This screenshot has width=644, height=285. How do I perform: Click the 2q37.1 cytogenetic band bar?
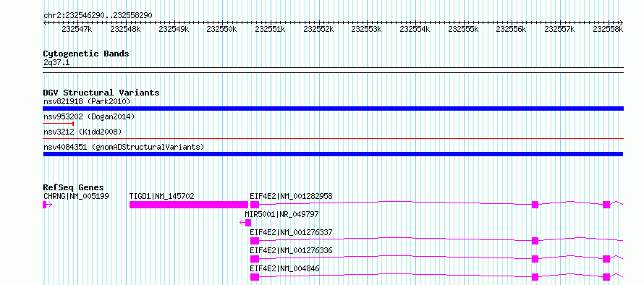pyautogui.click(x=333, y=70)
